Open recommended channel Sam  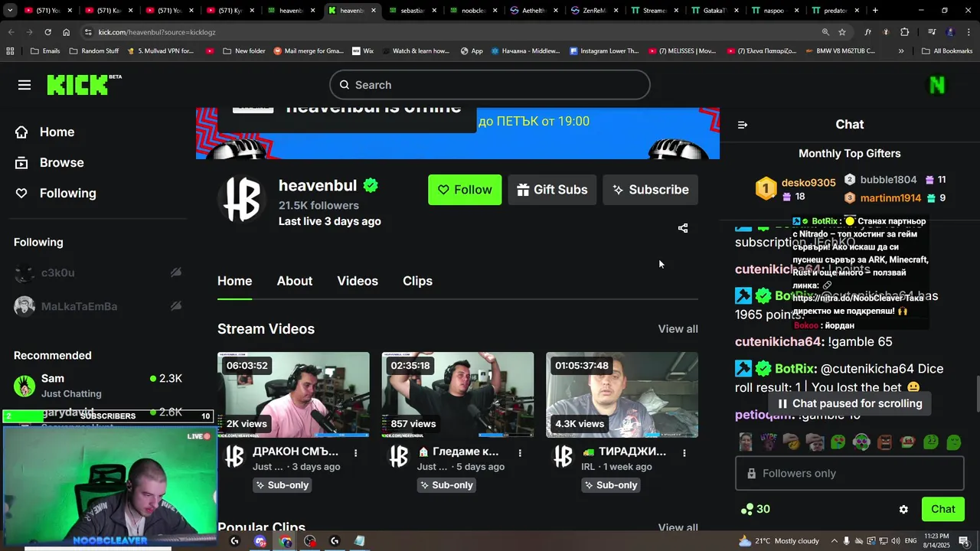coord(98,386)
